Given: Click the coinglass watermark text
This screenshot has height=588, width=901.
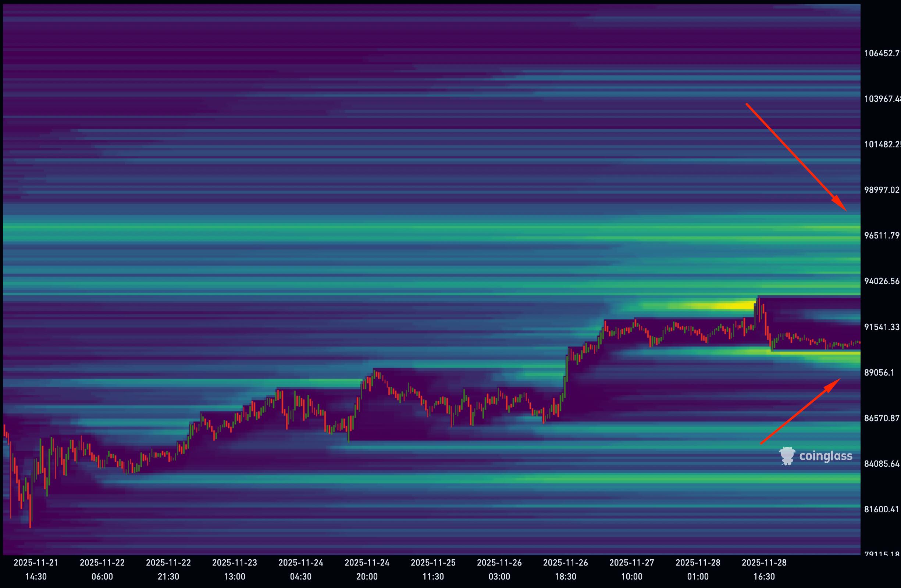Looking at the screenshot, I should point(825,456).
